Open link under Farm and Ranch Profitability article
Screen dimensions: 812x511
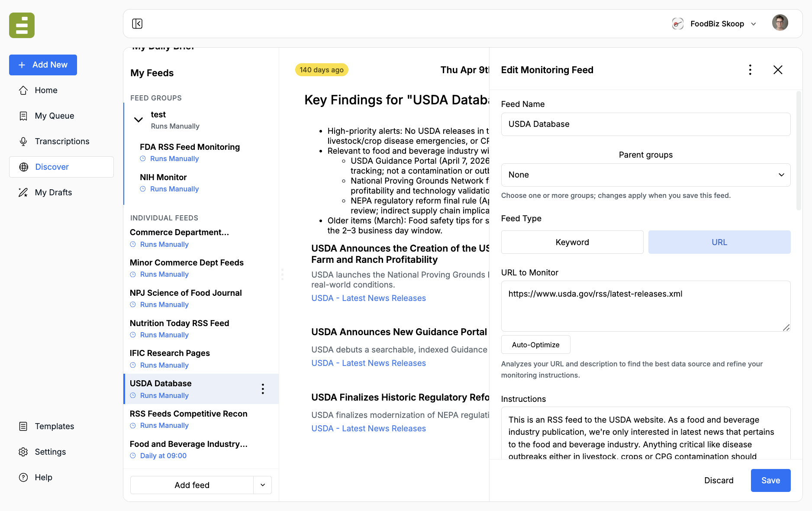pos(369,298)
